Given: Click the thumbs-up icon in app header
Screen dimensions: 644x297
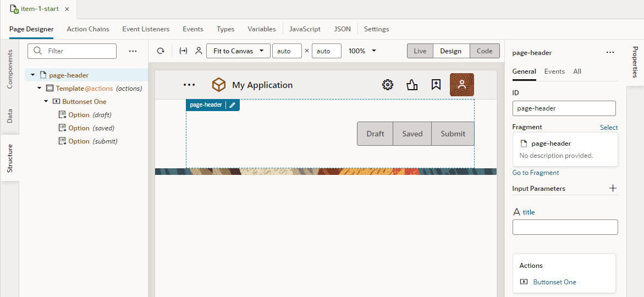Looking at the screenshot, I should pyautogui.click(x=412, y=85).
